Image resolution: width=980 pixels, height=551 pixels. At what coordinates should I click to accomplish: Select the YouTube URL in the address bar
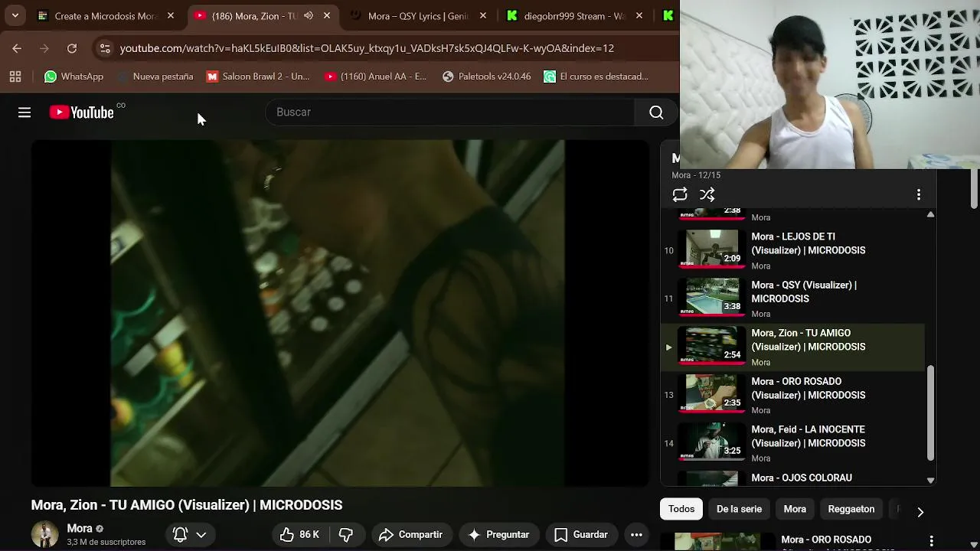(367, 48)
